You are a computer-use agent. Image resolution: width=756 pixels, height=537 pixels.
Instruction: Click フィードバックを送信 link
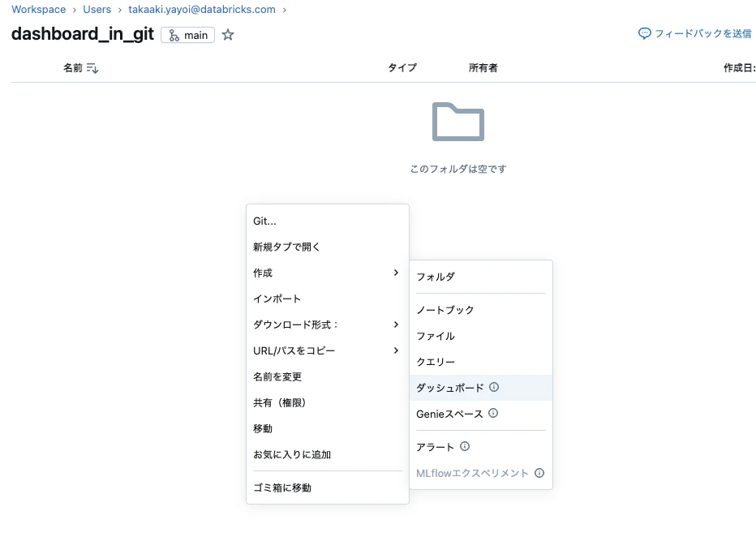pos(703,34)
